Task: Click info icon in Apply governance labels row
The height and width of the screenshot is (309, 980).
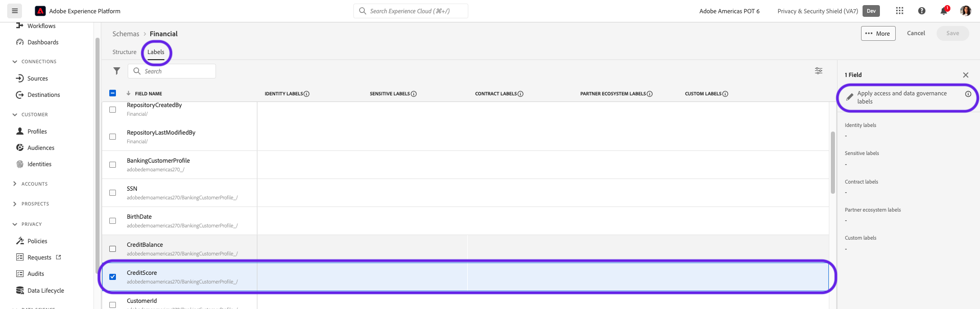Action: [x=968, y=94]
